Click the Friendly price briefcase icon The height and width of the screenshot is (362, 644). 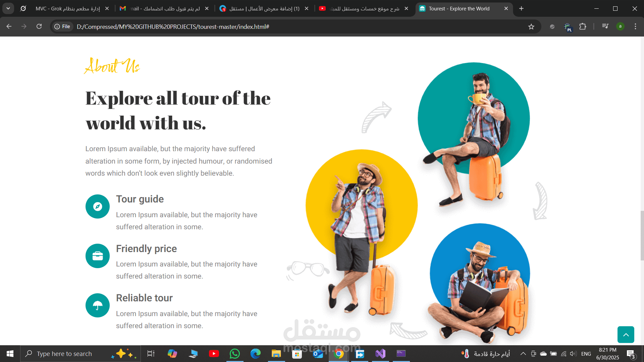click(x=98, y=256)
